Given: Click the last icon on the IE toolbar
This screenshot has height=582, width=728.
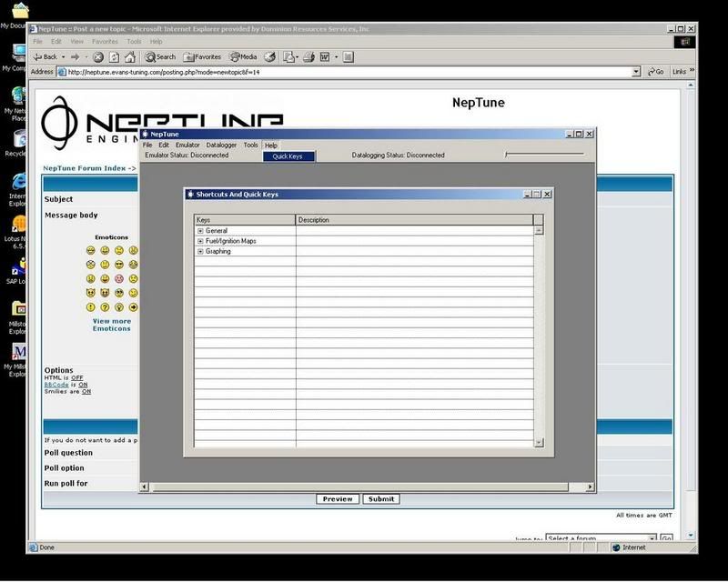Looking at the screenshot, I should [349, 57].
